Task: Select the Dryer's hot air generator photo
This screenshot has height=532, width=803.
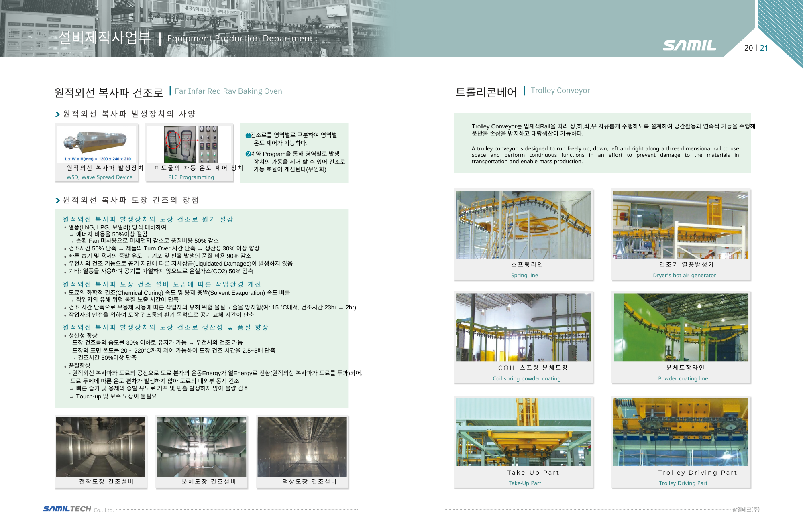Action: tap(681, 225)
